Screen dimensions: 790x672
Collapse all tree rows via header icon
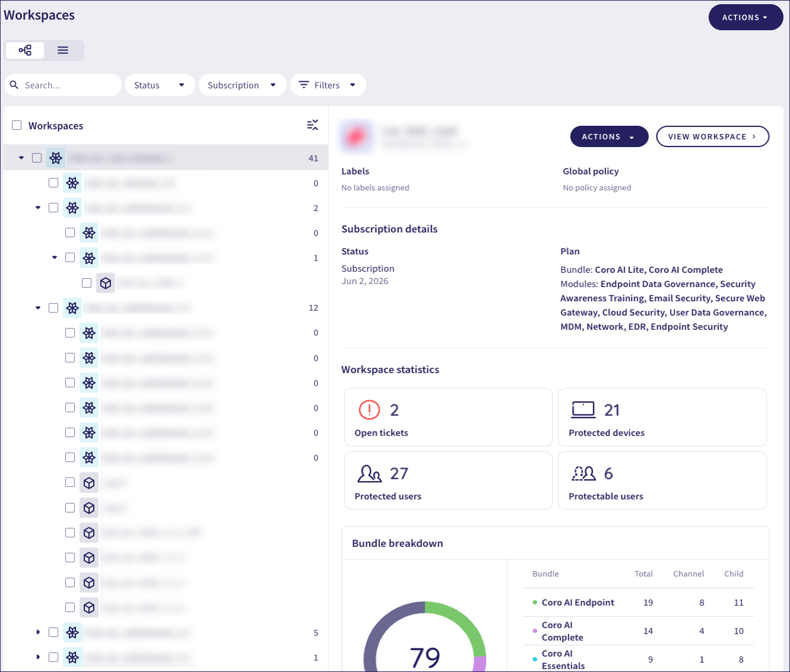click(312, 125)
